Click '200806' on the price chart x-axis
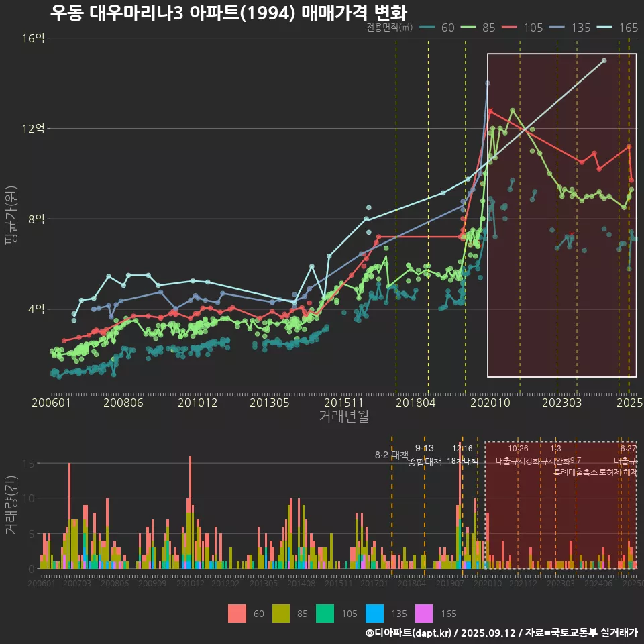 coord(123,402)
